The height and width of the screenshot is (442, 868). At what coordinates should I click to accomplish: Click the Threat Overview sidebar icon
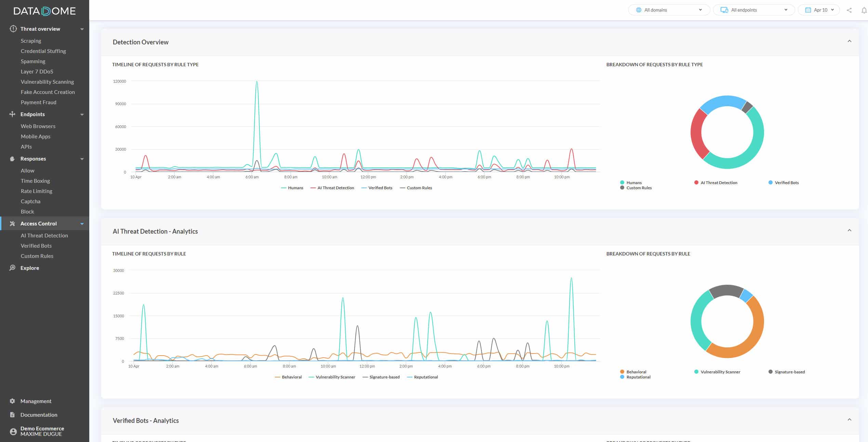12,28
